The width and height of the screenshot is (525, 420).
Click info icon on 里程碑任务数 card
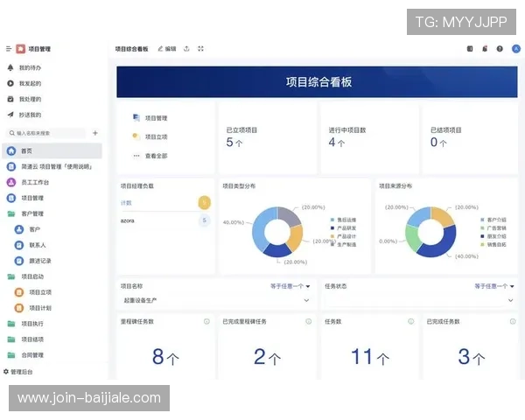click(206, 321)
